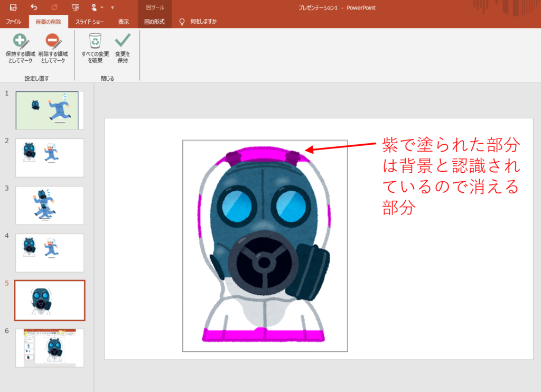
Task: Open the ファイル menu
Action: (14, 22)
